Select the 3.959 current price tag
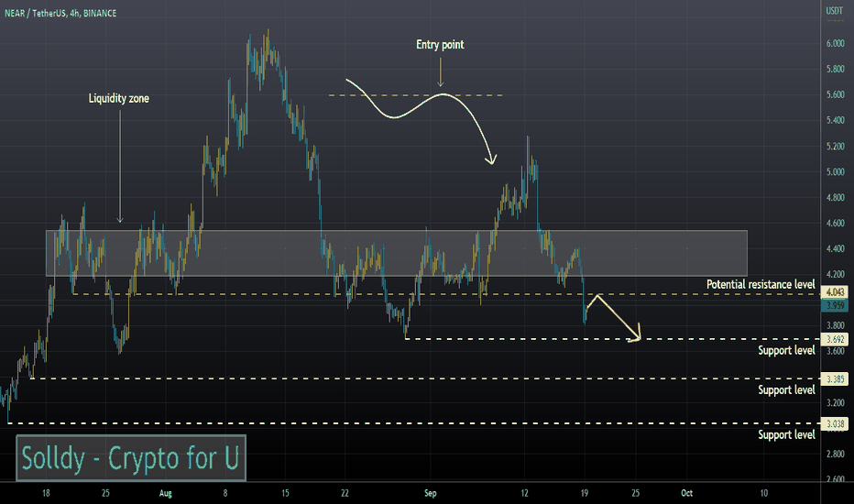 [x=835, y=305]
